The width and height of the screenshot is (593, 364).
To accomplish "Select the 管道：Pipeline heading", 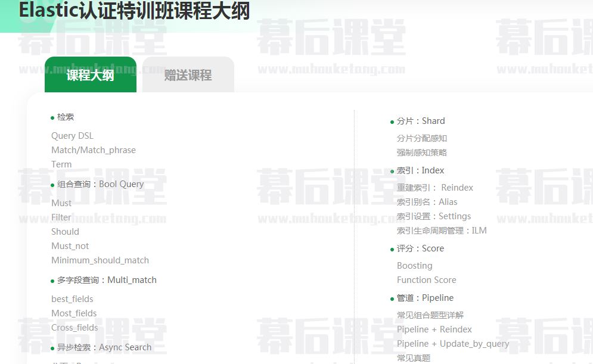I will coord(425,298).
